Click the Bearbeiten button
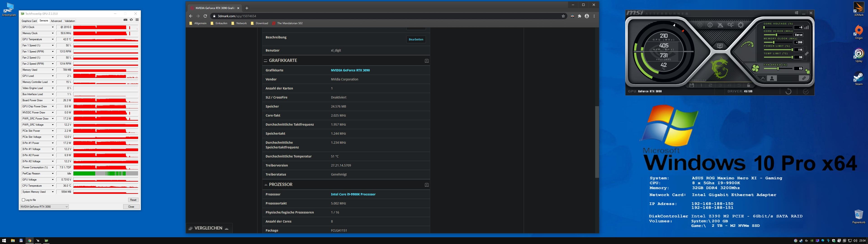Viewport: 868px width, 244px height. click(416, 40)
